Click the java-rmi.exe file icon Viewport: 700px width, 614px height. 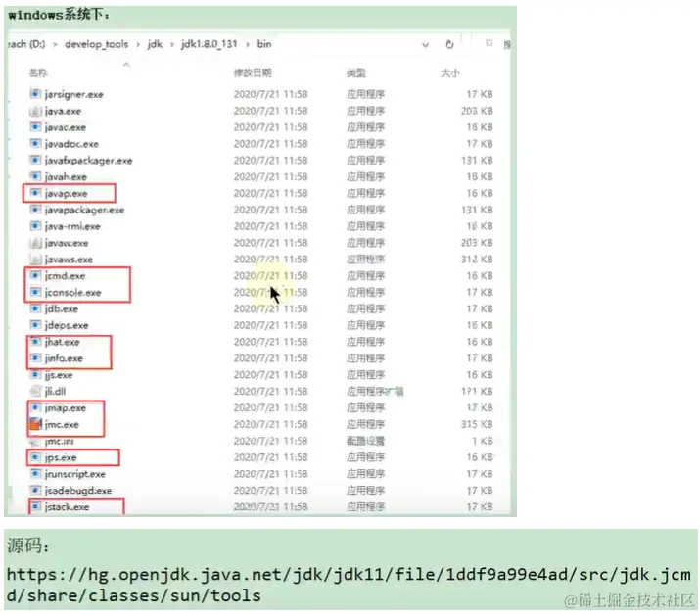[35, 226]
